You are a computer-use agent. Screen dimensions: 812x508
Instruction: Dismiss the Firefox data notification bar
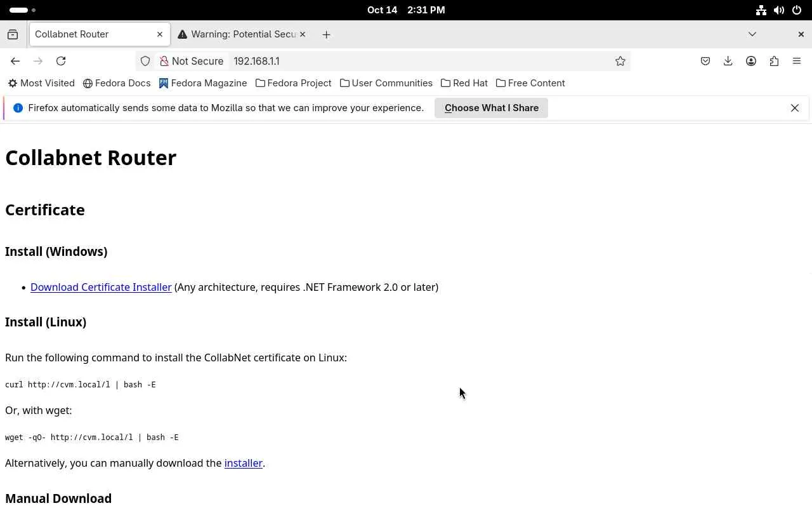coord(795,108)
